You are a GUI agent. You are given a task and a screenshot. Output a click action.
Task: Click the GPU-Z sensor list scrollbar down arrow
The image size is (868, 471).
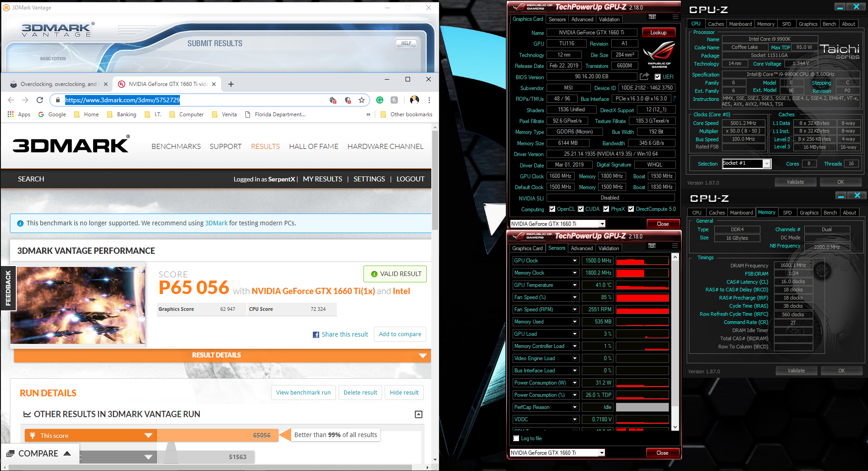(x=675, y=427)
